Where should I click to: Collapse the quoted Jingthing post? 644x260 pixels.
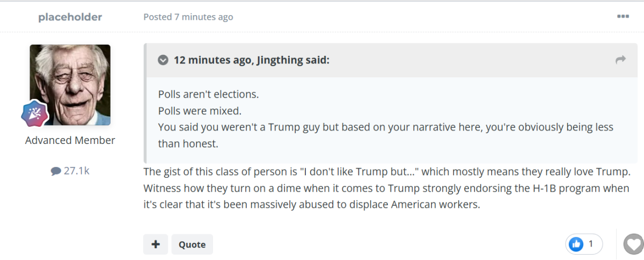point(163,60)
